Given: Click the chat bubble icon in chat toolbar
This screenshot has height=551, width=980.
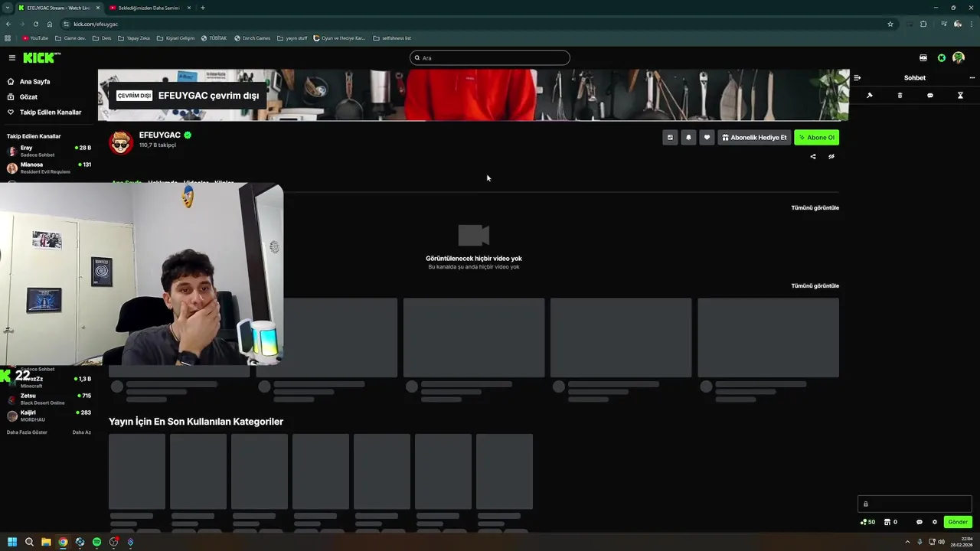Looking at the screenshot, I should coord(930,96).
